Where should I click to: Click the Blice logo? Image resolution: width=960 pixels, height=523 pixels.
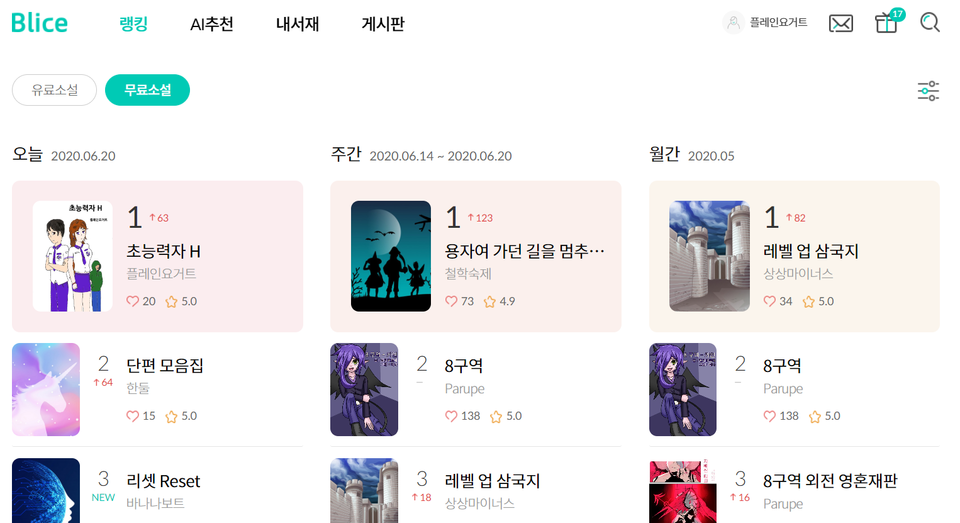[39, 23]
